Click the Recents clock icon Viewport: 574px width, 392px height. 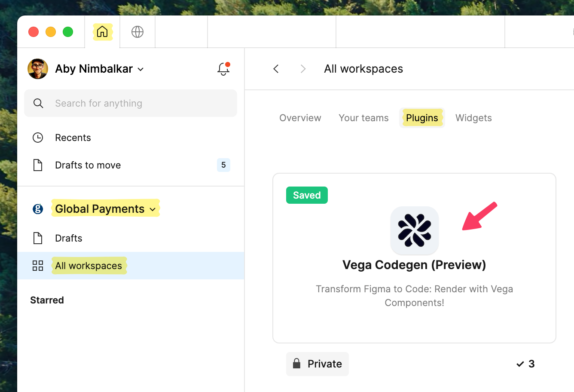pyautogui.click(x=38, y=137)
